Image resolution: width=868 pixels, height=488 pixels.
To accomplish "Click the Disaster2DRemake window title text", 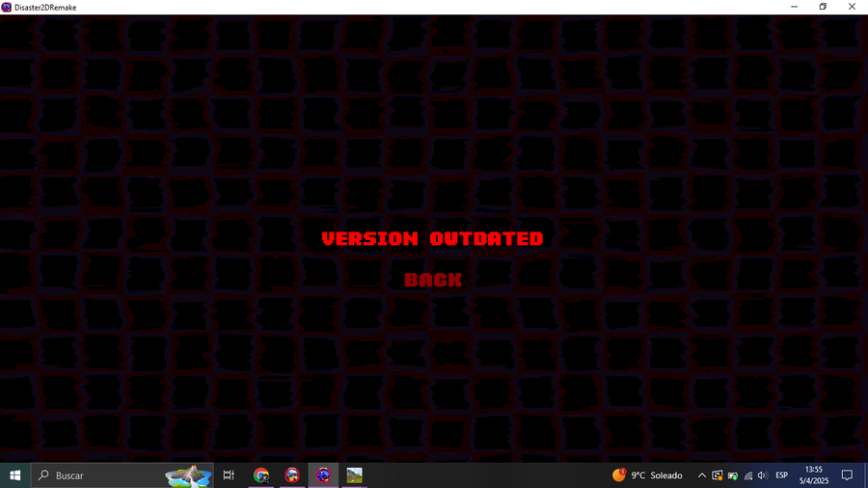I will 45,8.
